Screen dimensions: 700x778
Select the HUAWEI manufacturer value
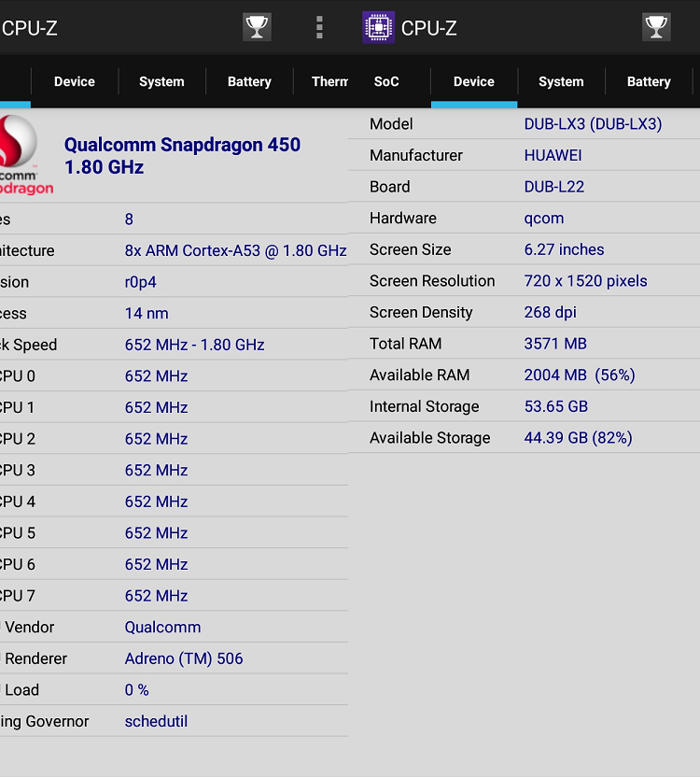pyautogui.click(x=553, y=156)
